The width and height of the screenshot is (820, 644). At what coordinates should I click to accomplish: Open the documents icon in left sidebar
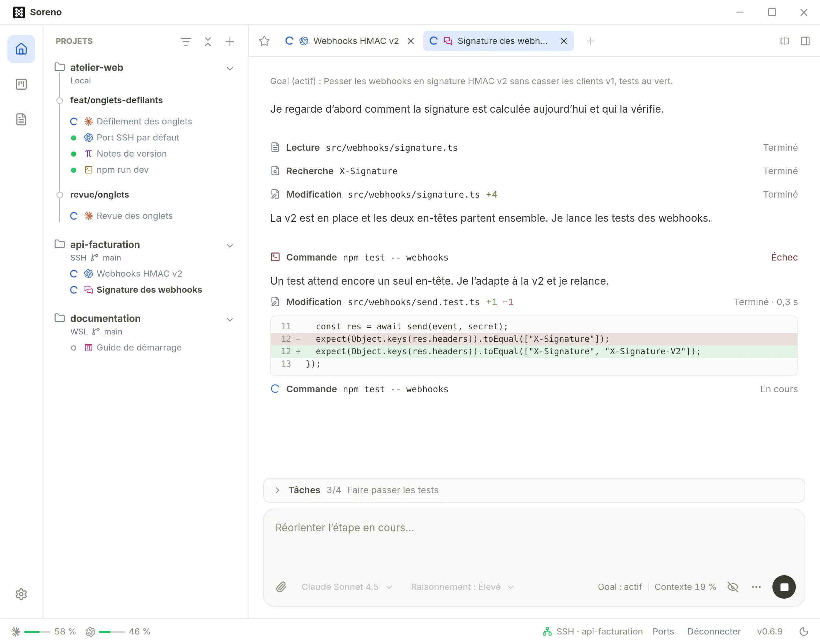click(x=21, y=119)
